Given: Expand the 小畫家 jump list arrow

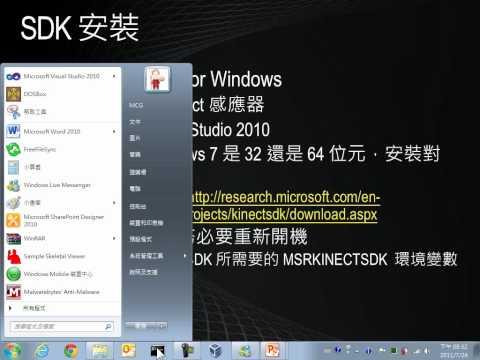Looking at the screenshot, I should pyautogui.click(x=114, y=203).
